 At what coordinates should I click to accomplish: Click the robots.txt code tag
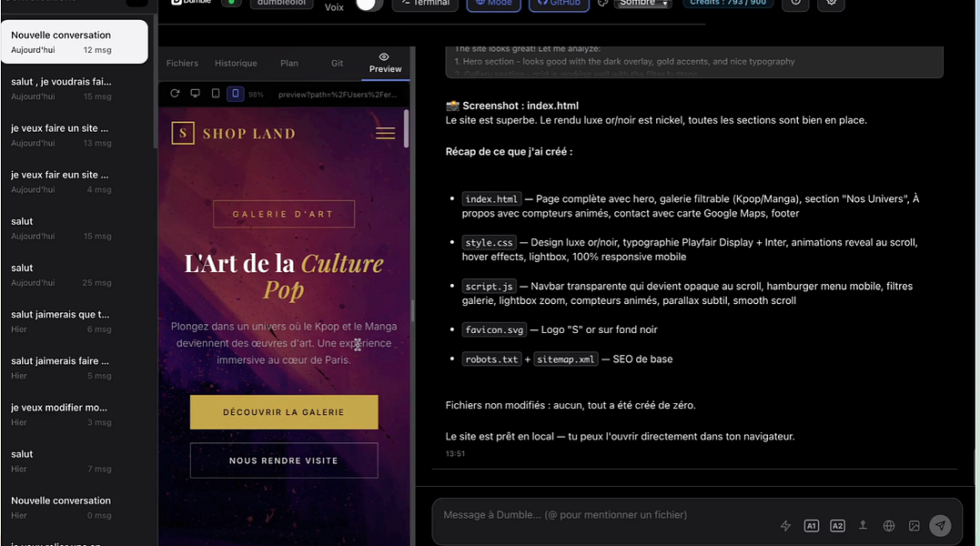491,359
